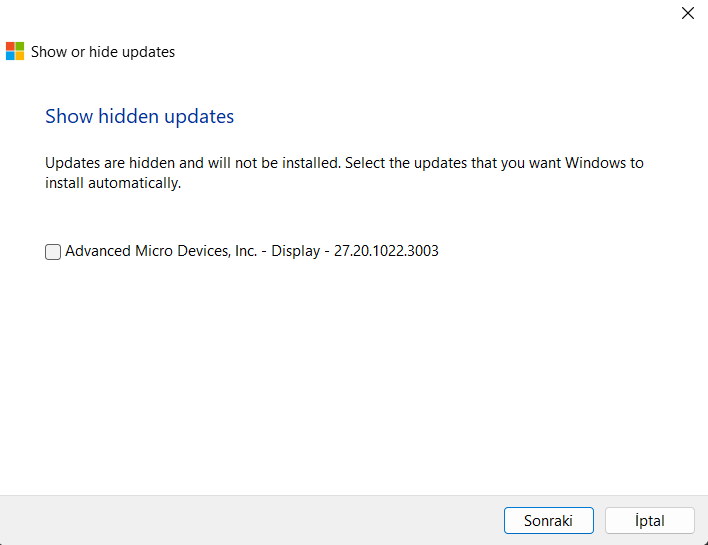Screen dimensions: 708x545
Task: Tick the Advanced Micro Devices display update checkbox
Action: coord(53,252)
